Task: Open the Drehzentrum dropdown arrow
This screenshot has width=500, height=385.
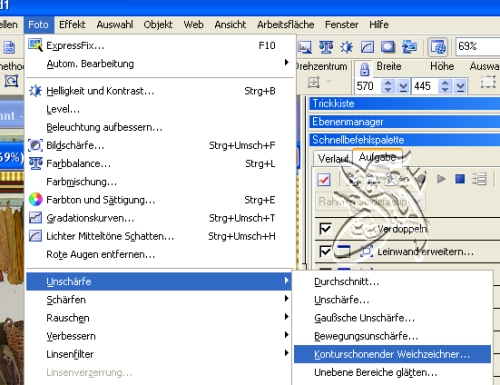Action: [329, 81]
